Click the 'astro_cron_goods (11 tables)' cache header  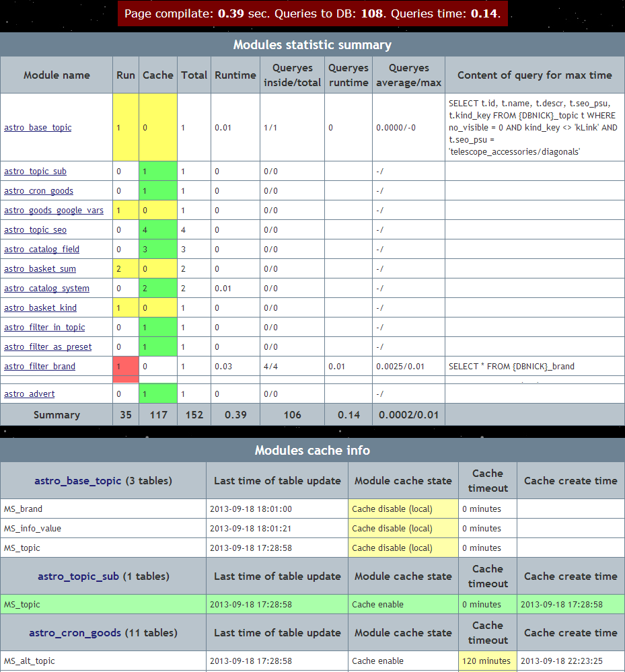coord(104,633)
